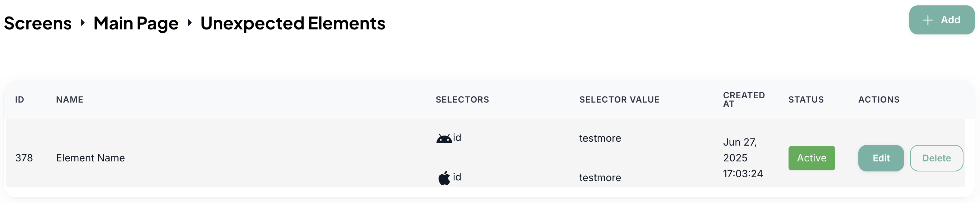Select the Unexpected Elements breadcrumb title

pos(292,23)
